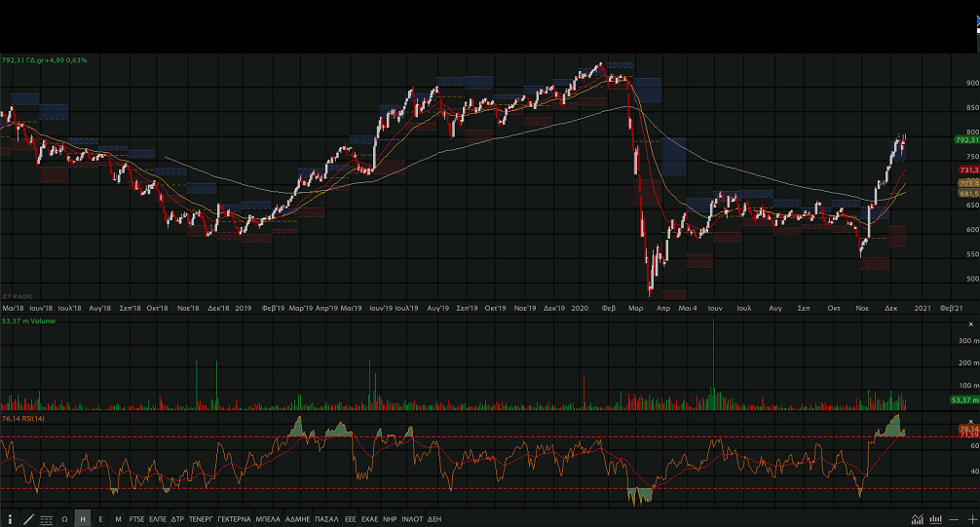The width and height of the screenshot is (980, 527).
Task: Load the ΕΧΑΕ symbol chart
Action: [370, 519]
